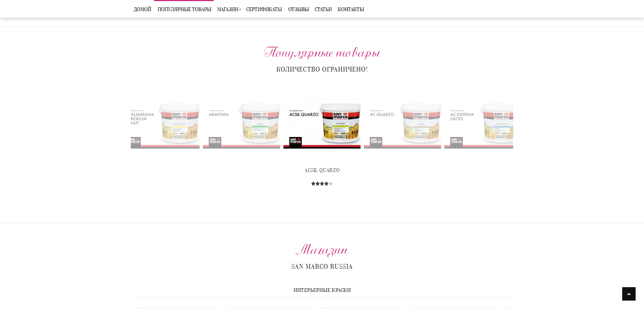The height and width of the screenshot is (309, 644).
Task: Click the КОЛИЧЕСТВО ОГРАНИЧЕНО! subtitle
Action: tap(322, 70)
